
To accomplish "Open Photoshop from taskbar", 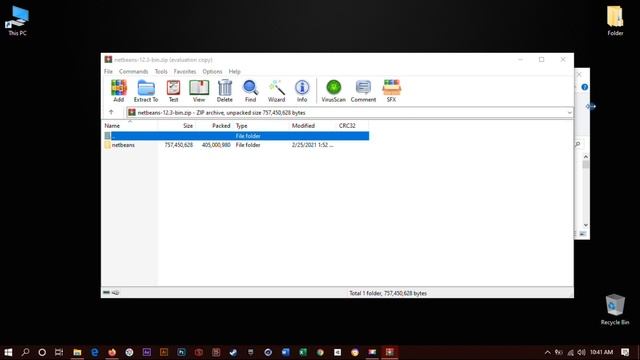I will coord(181,352).
